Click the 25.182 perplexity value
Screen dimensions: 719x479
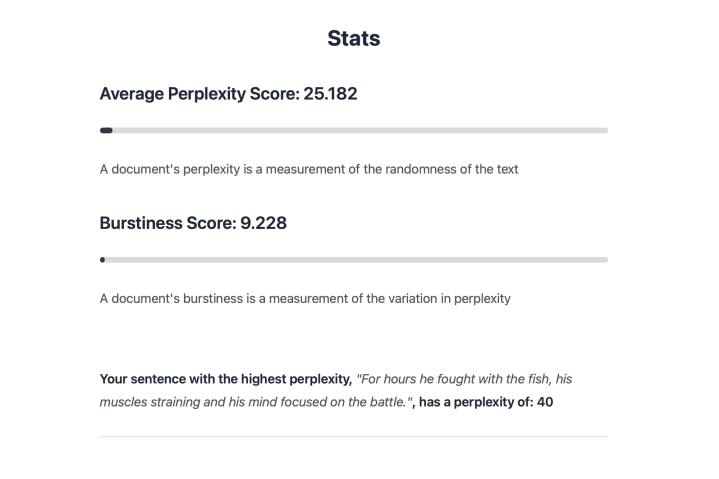click(x=330, y=94)
